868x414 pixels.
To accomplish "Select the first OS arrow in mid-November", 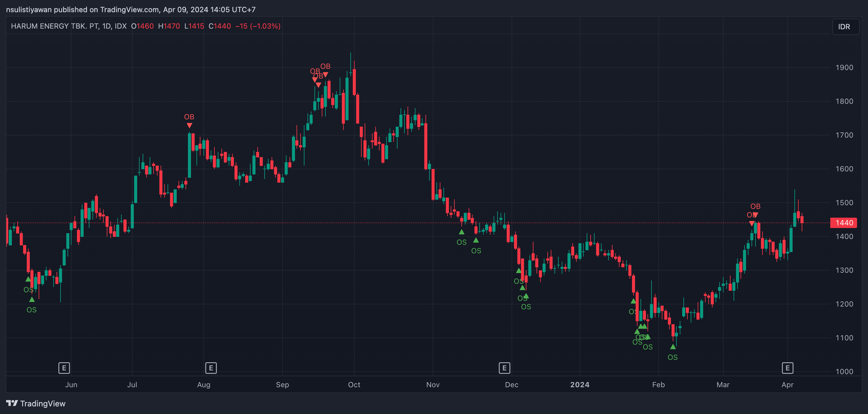I will click(x=462, y=232).
